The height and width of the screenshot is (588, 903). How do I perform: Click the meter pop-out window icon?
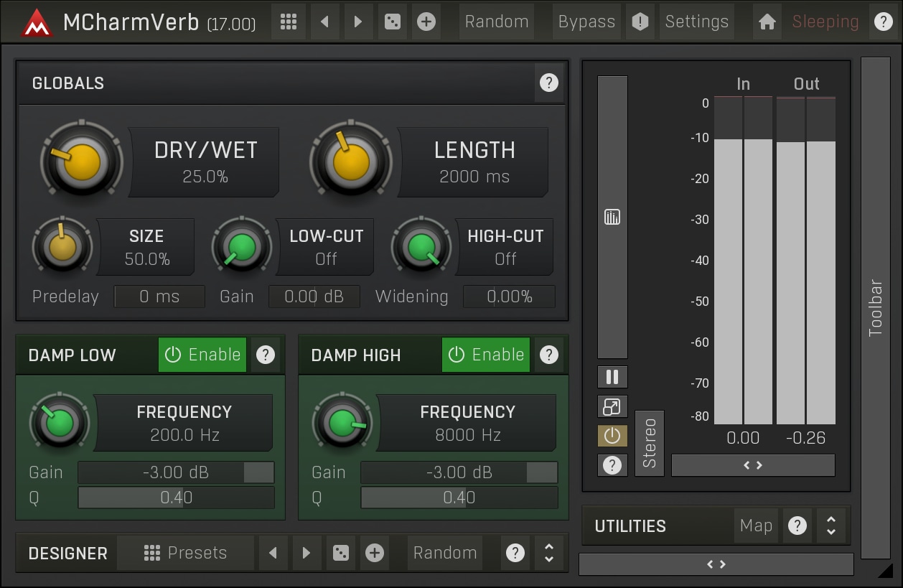(x=612, y=407)
